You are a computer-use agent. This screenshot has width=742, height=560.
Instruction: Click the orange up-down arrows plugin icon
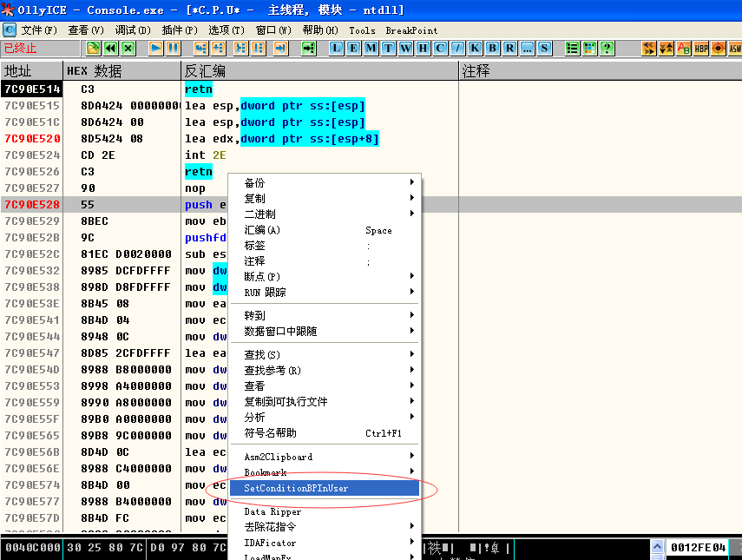click(x=666, y=49)
